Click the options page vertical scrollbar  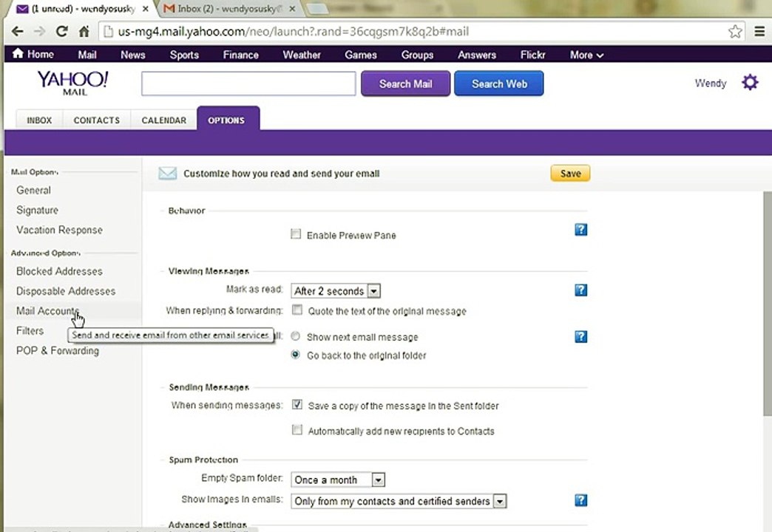[768, 303]
